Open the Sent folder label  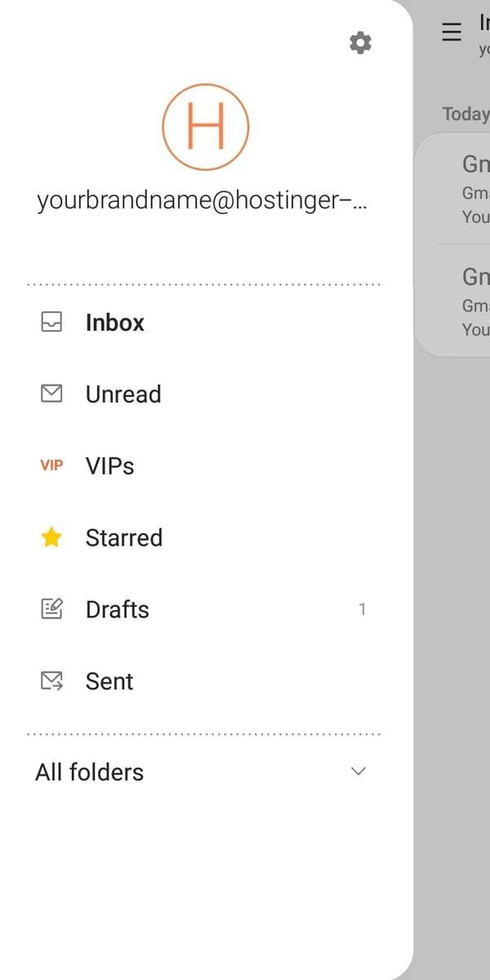[x=109, y=681]
